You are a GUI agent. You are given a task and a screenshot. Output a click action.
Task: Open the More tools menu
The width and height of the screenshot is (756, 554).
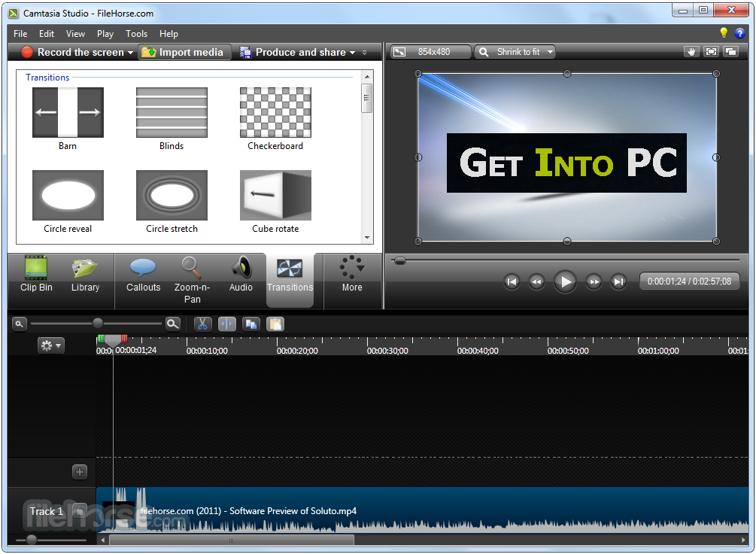click(352, 274)
